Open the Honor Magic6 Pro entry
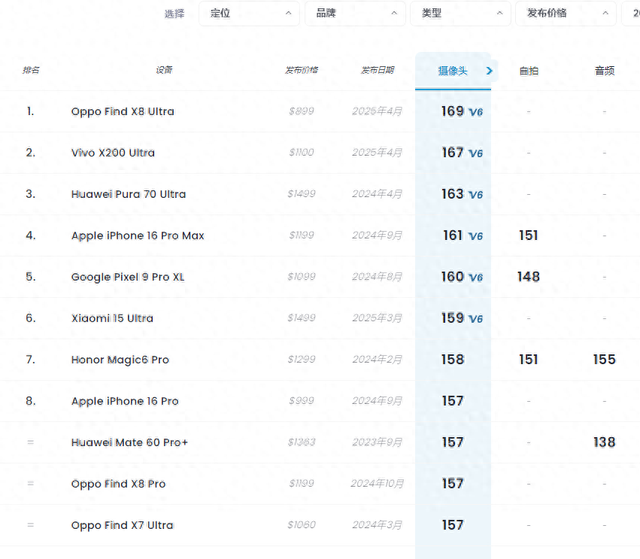 pos(120,359)
